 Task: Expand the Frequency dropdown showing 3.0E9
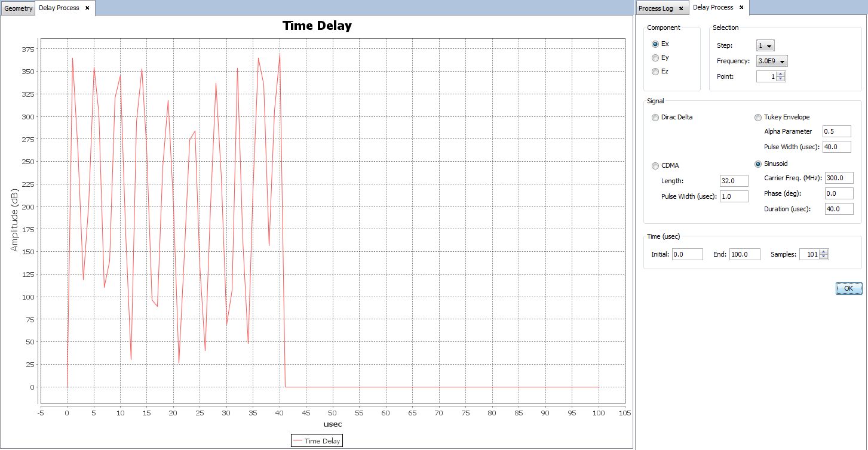coord(772,61)
